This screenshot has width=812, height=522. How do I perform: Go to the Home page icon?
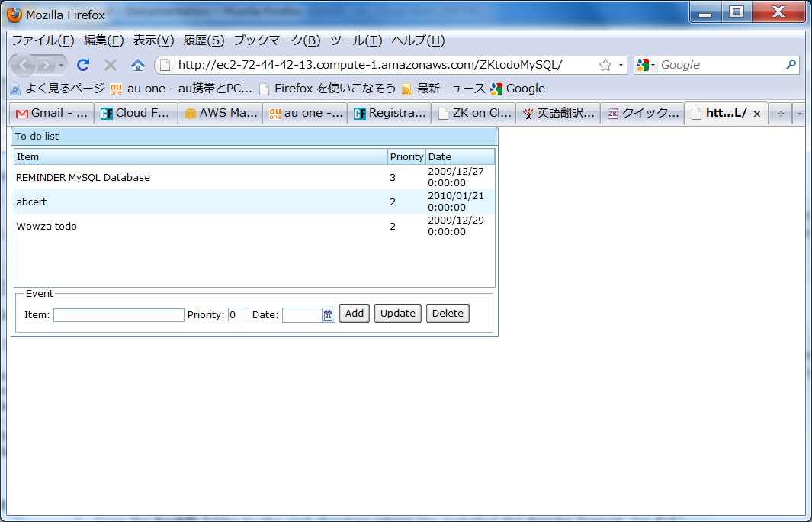pos(138,65)
